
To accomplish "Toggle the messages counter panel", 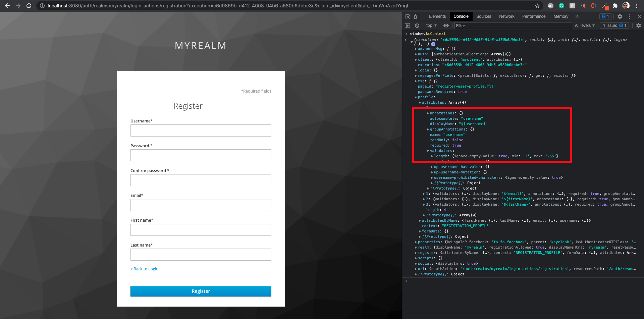I will pos(605,16).
